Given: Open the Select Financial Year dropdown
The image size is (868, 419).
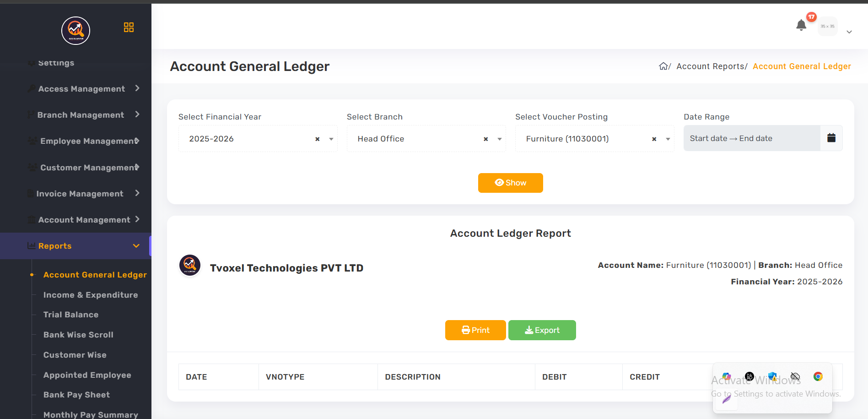Looking at the screenshot, I should click(x=331, y=139).
